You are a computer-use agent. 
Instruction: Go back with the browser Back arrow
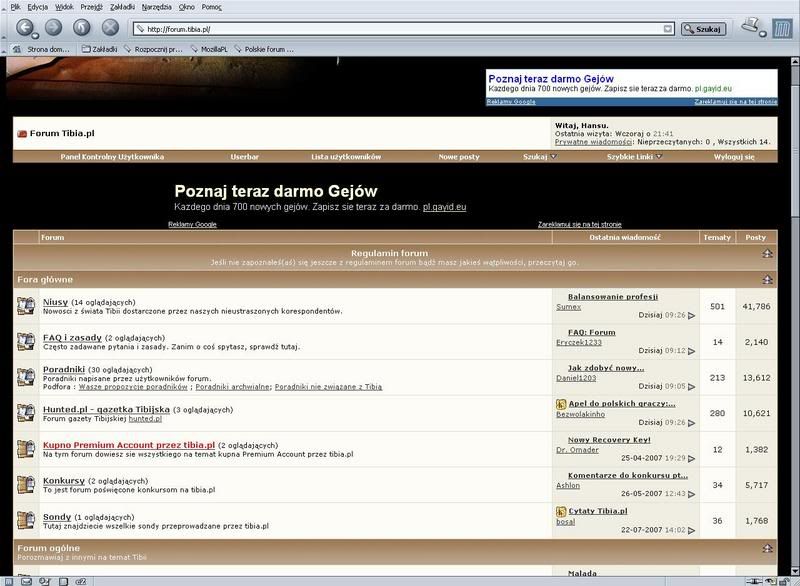(24, 27)
